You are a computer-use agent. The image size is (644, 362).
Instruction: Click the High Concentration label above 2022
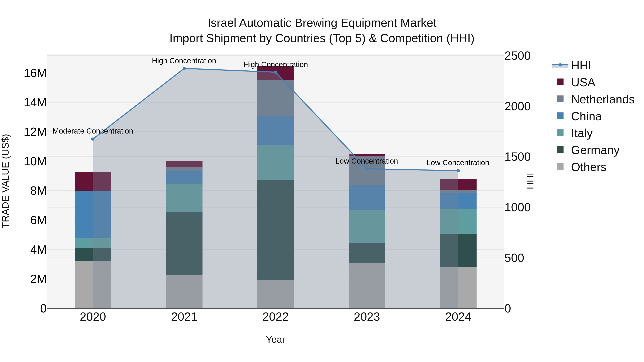(x=276, y=65)
